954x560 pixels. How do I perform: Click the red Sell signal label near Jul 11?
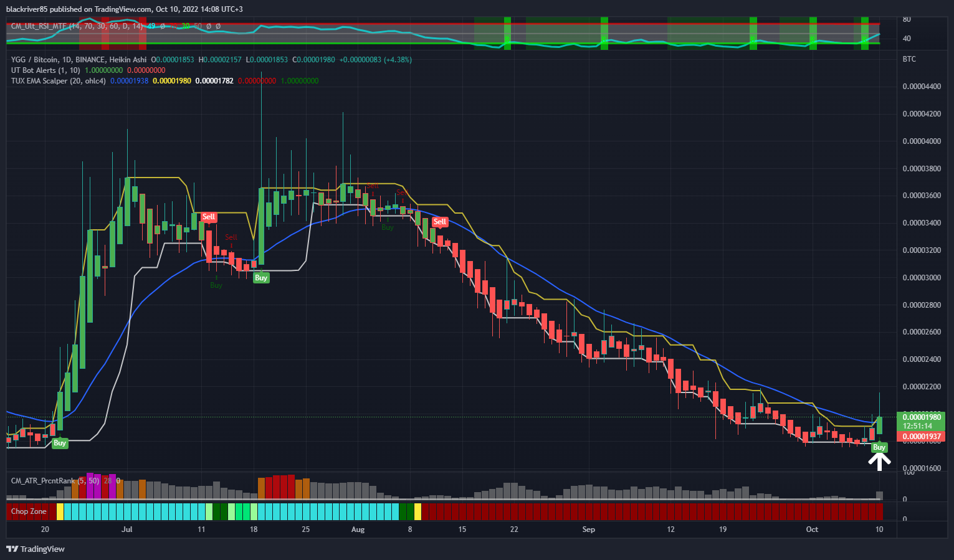coord(209,217)
